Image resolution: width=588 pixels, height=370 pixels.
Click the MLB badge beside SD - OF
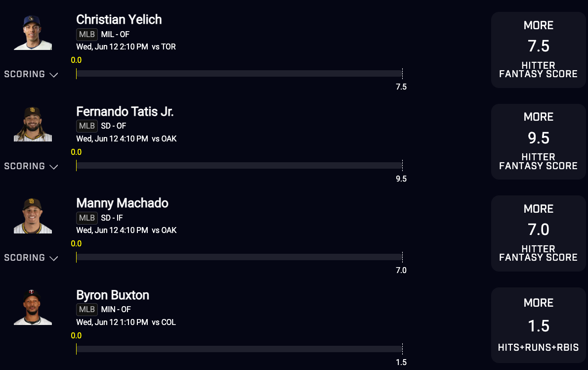pyautogui.click(x=87, y=126)
